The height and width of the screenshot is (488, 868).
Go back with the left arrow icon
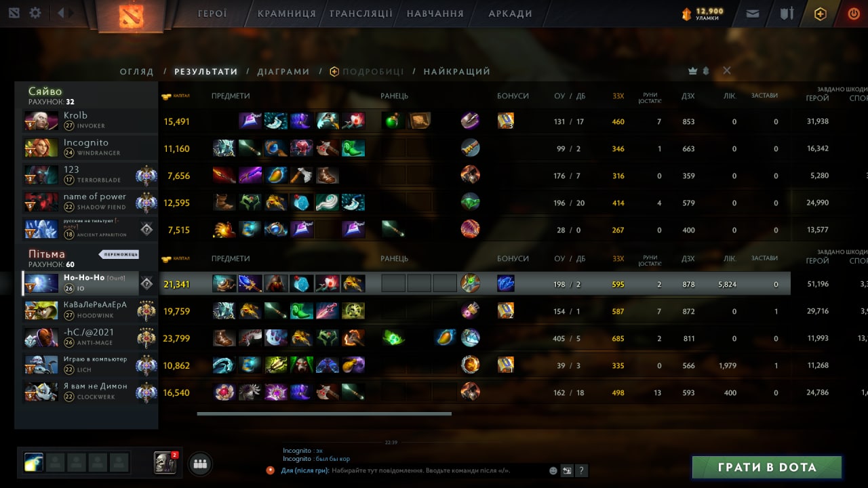coord(61,13)
